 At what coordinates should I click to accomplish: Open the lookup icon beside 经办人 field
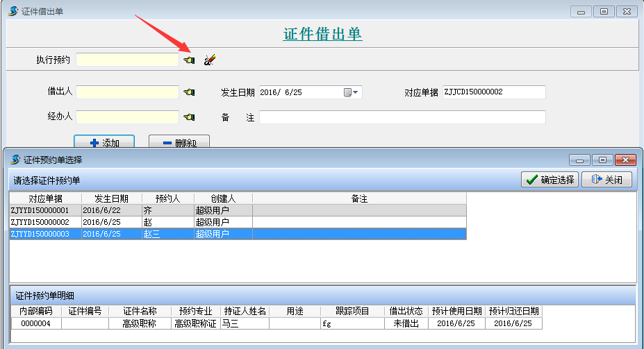[x=189, y=117]
